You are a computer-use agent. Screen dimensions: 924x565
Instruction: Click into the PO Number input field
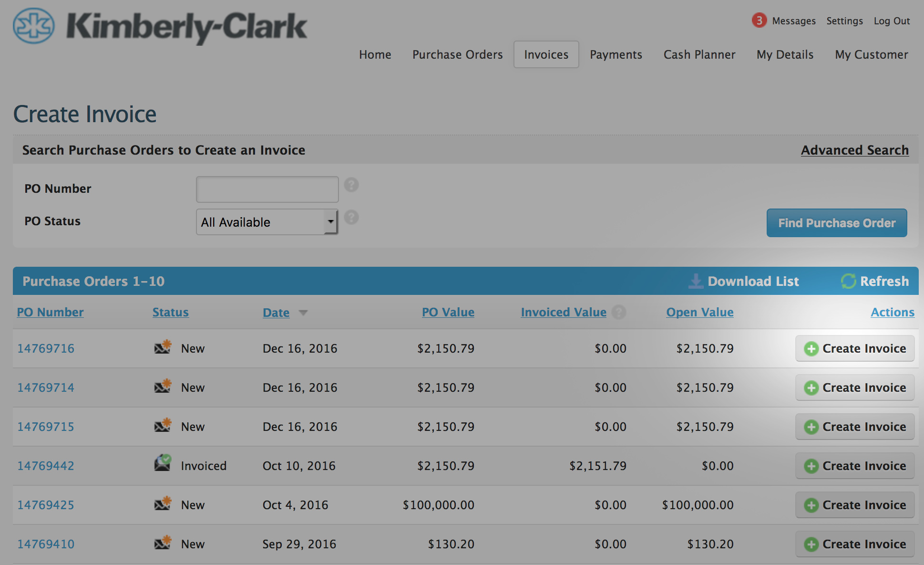pyautogui.click(x=267, y=189)
